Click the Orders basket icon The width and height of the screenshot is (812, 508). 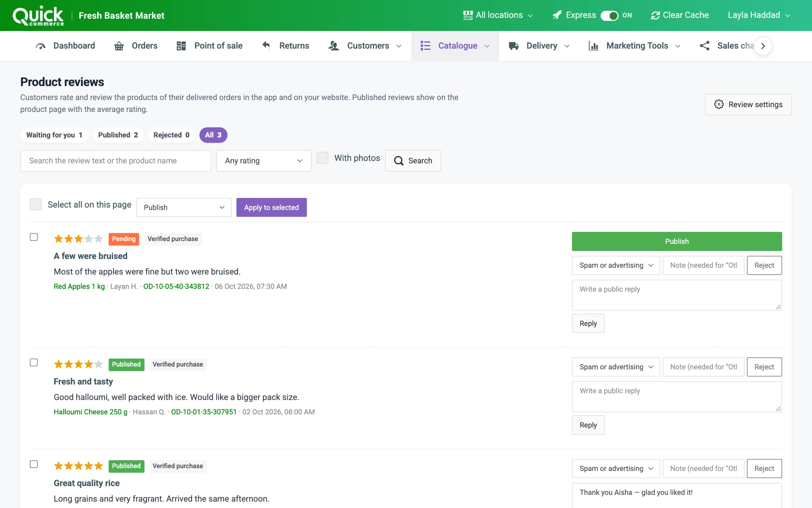pos(119,46)
